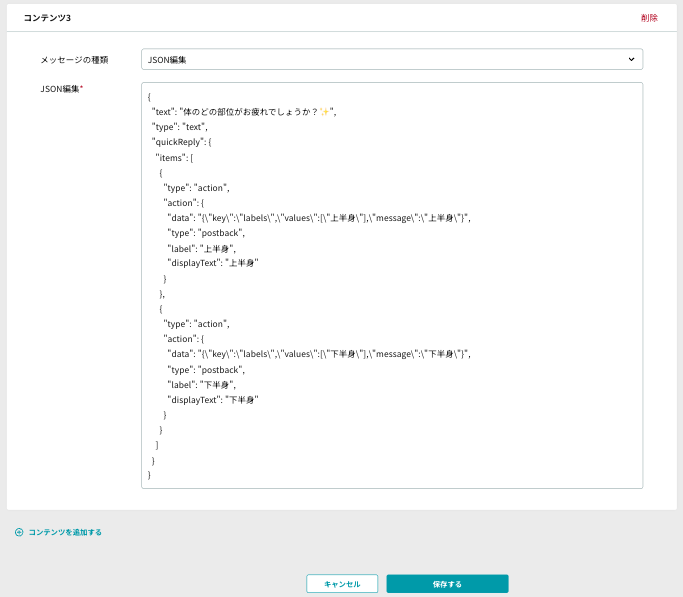Viewport: 683px width, 597px height.
Task: Click the メッセージの種類 field label
Action: coord(74,60)
